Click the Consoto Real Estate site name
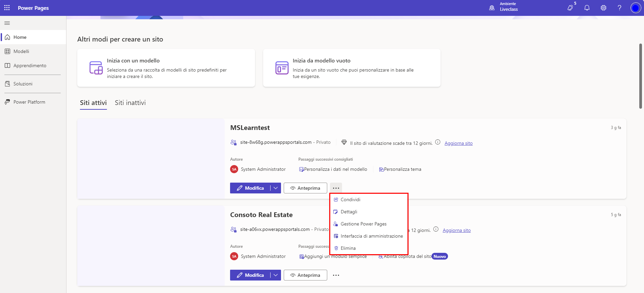This screenshot has height=293, width=644. [x=261, y=215]
